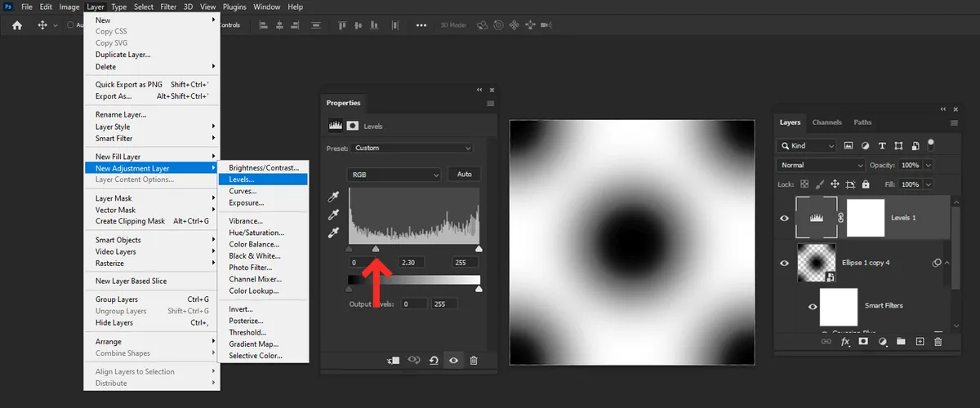The height and width of the screenshot is (408, 980).
Task: Click the black output levels slider handle
Action: pos(350,288)
